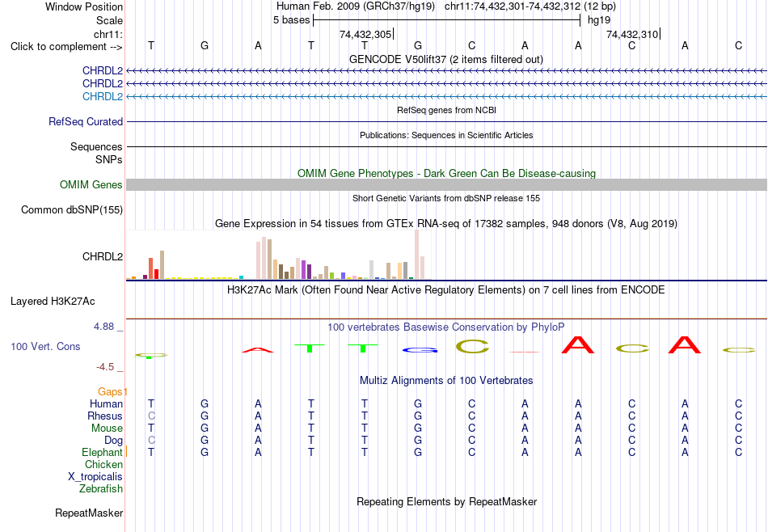This screenshot has height=532, width=768.
Task: Select the Rhesus alignment row label
Action: point(105,416)
